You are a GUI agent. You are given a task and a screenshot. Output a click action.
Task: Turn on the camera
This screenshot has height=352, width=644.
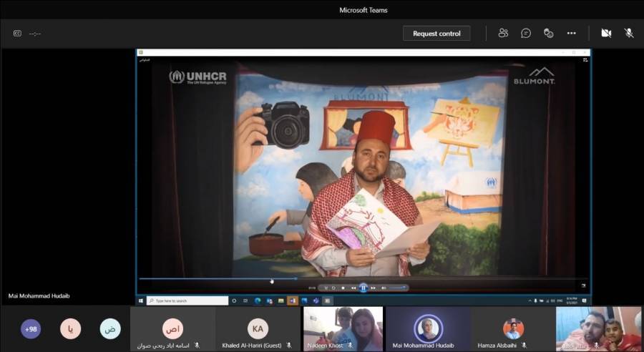(x=606, y=33)
